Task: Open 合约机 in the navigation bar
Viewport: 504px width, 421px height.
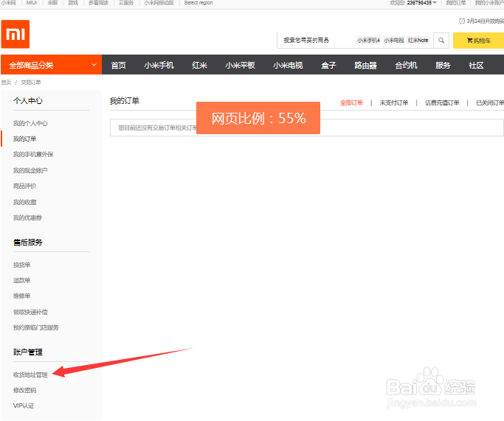Action: point(406,65)
